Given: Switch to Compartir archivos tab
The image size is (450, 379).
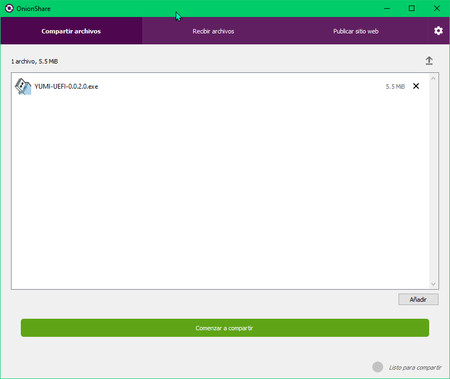Looking at the screenshot, I should point(71,31).
